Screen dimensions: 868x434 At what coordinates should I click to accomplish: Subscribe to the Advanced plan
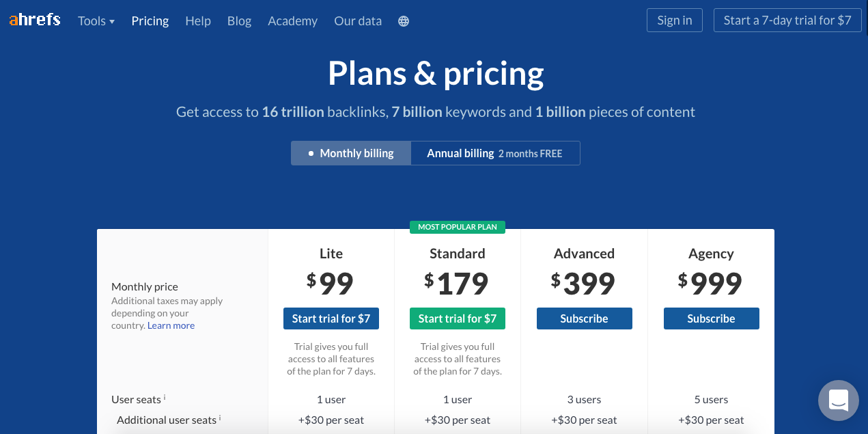click(x=584, y=318)
